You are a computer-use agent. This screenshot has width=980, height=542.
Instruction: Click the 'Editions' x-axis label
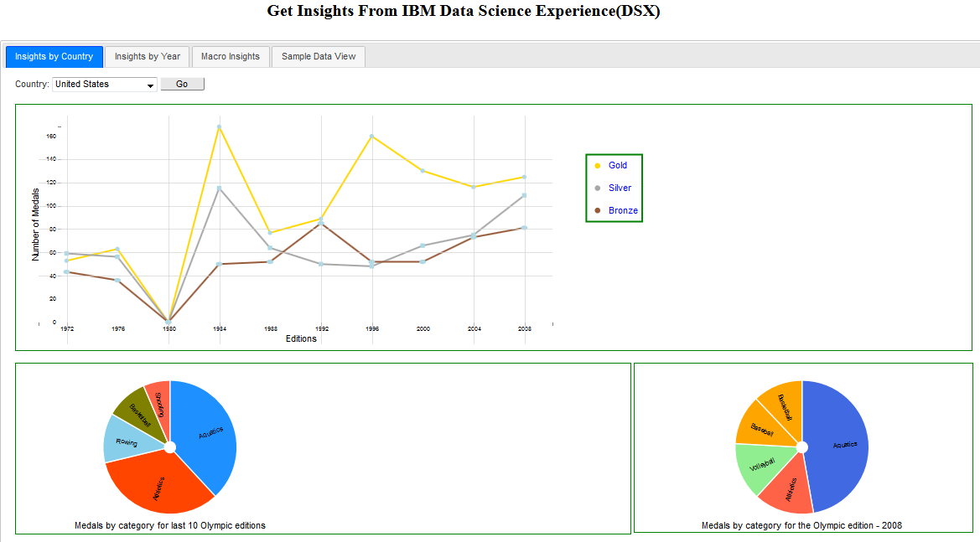click(x=301, y=339)
